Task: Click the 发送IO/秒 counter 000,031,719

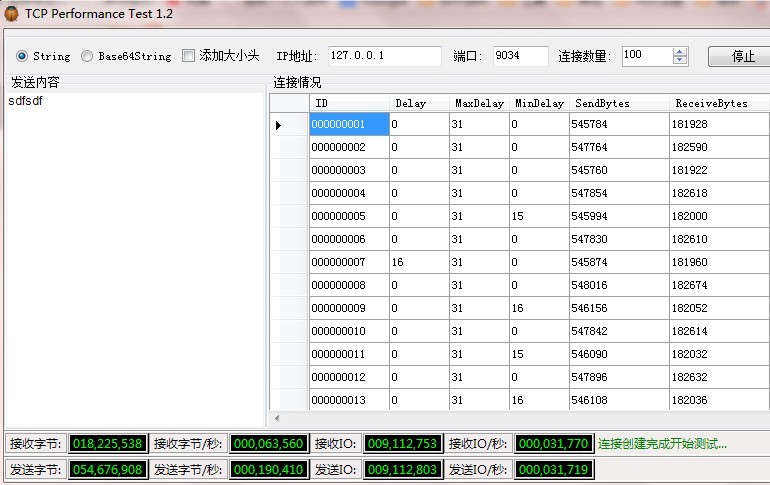Action: 553,470
